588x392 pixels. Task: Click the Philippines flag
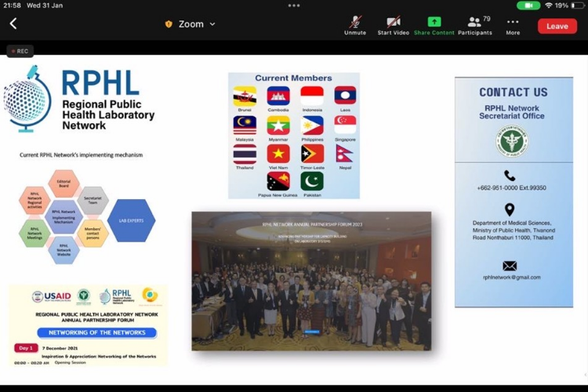[312, 125]
